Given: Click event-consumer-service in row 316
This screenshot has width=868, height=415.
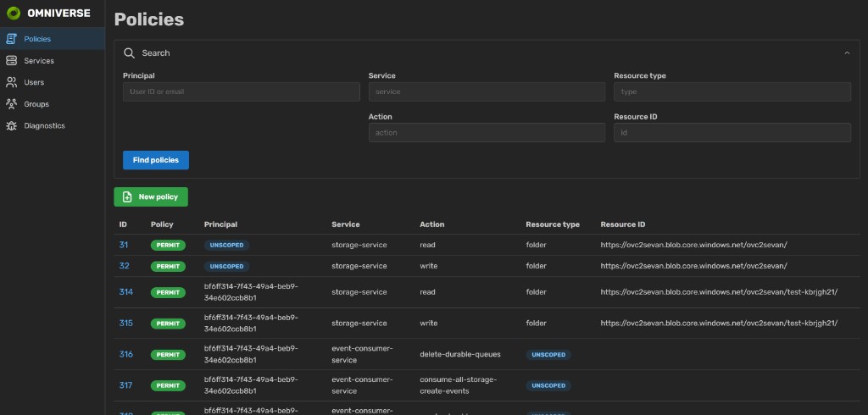Looking at the screenshot, I should click(x=362, y=354).
